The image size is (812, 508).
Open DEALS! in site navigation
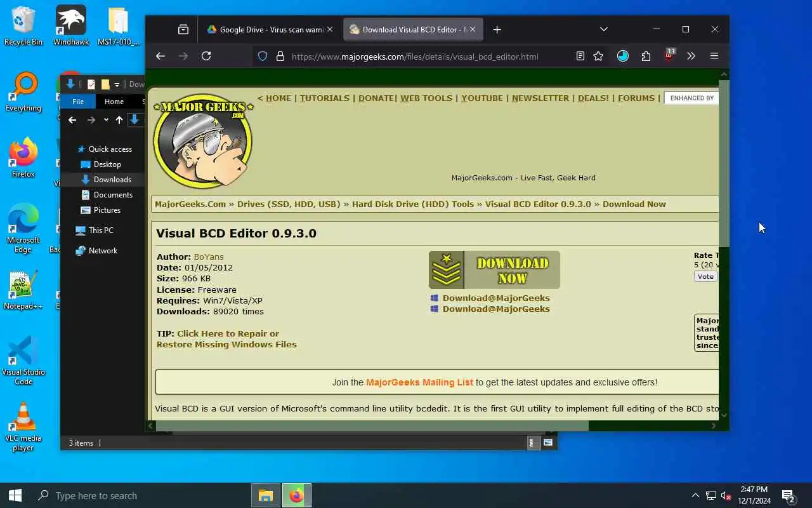pos(593,98)
